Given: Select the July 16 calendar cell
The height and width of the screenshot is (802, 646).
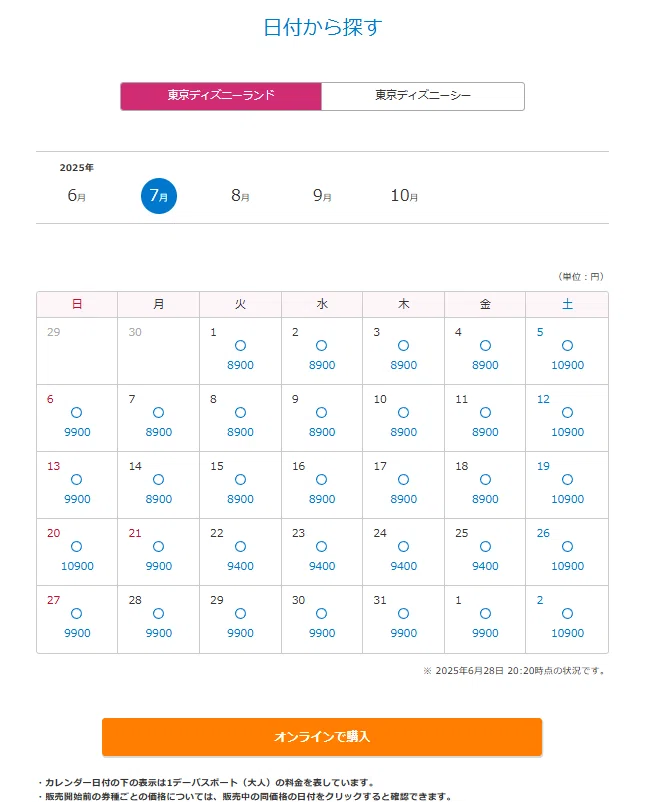Looking at the screenshot, I should pyautogui.click(x=322, y=485).
